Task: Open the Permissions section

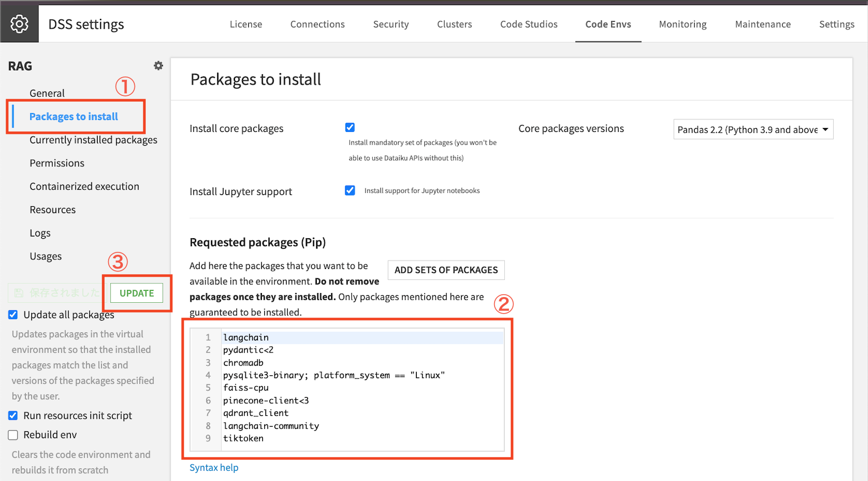Action: pos(57,163)
